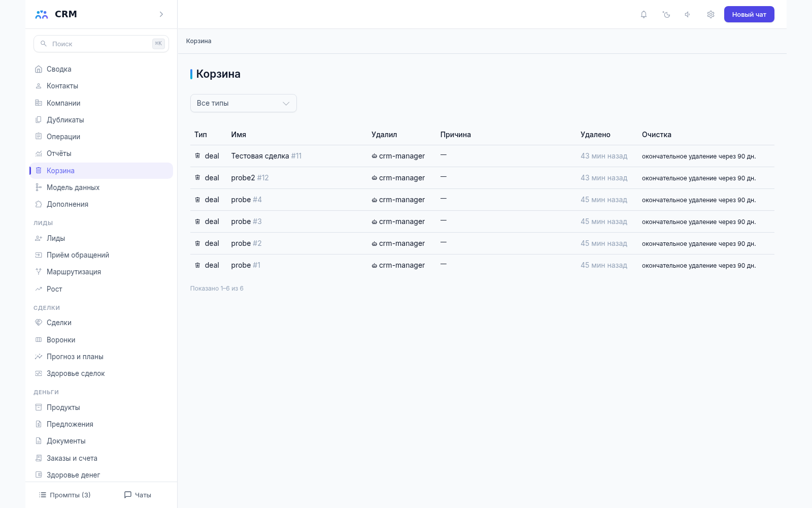The image size is (812, 508).
Task: Click Дополнения puzzle icon in sidebar
Action: pyautogui.click(x=39, y=204)
